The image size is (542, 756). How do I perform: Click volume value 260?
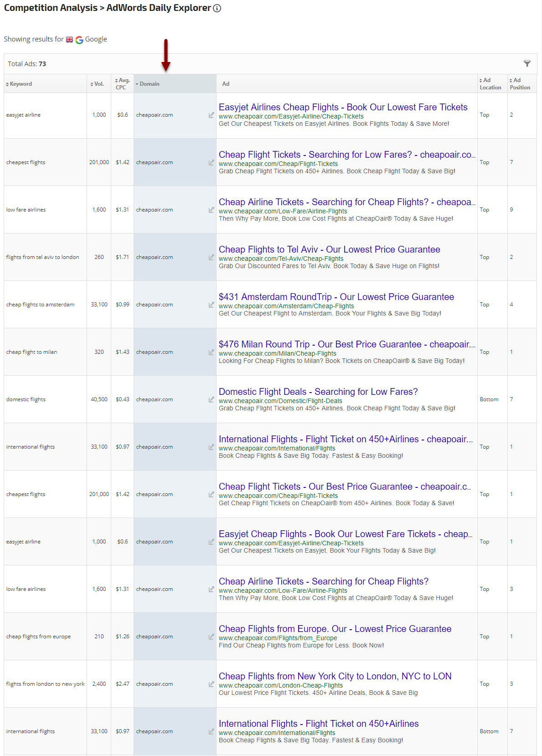click(x=99, y=257)
